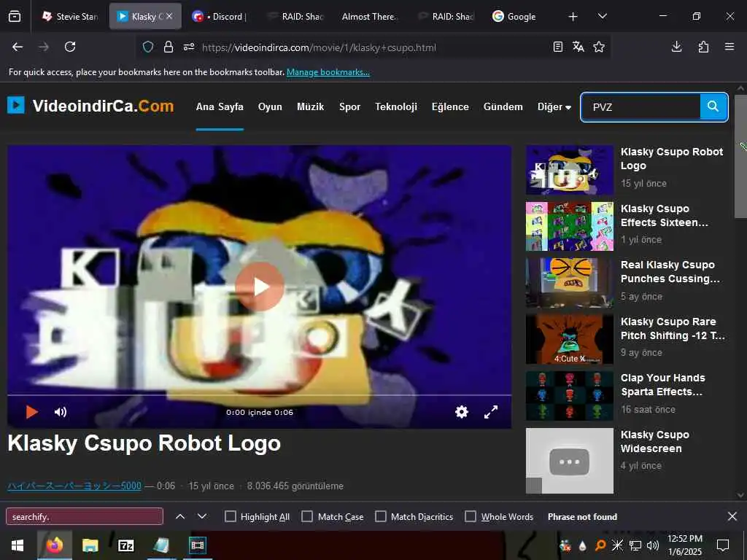
Task: Enable Match Diacritics checkbox
Action: pyautogui.click(x=381, y=517)
